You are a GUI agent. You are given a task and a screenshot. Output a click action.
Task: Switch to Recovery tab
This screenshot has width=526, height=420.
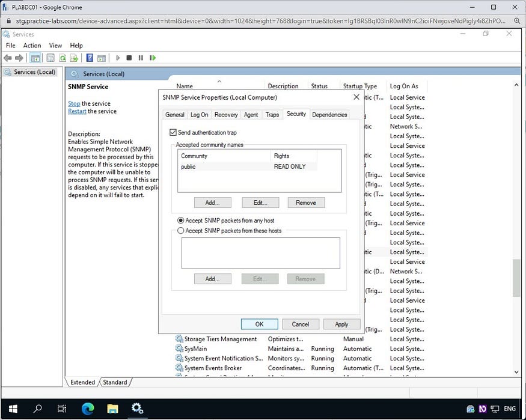pyautogui.click(x=226, y=115)
